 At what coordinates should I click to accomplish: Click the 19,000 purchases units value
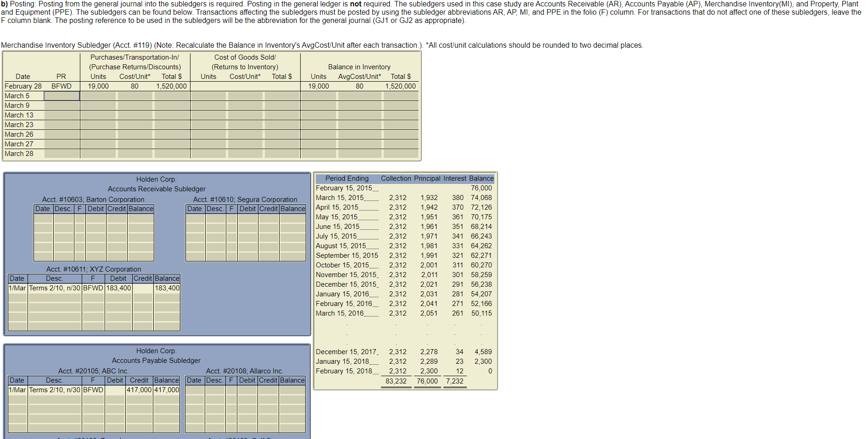98,86
